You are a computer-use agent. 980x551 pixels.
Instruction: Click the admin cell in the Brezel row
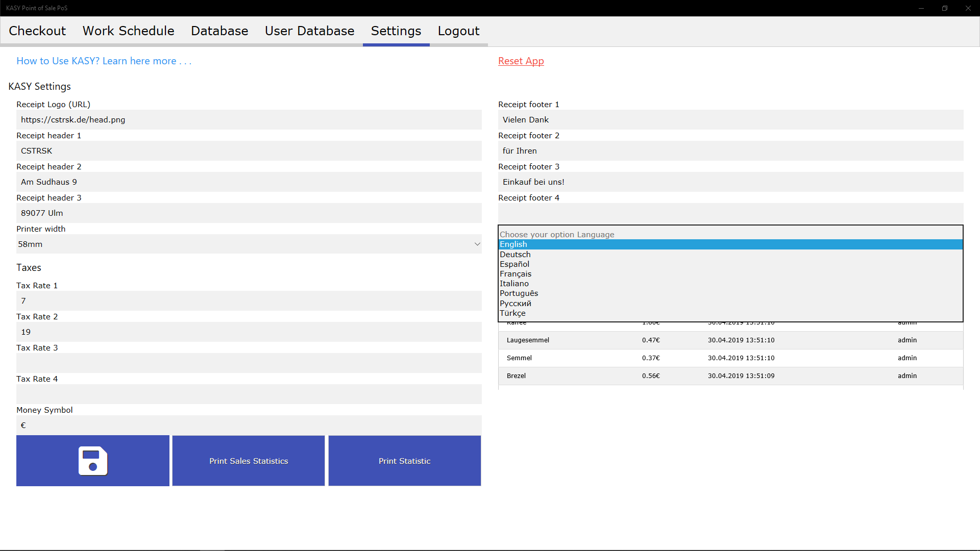(x=908, y=376)
